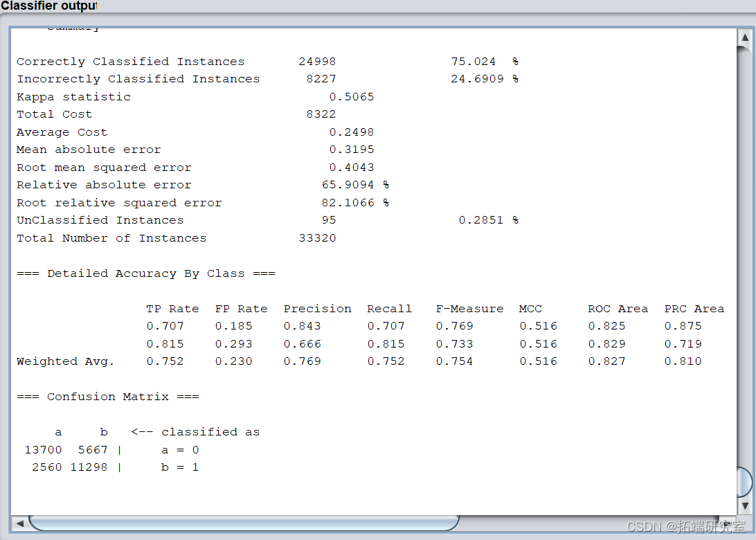Viewport: 756px width, 540px height.
Task: Click the 'F-Measure' column header
Action: point(469,309)
